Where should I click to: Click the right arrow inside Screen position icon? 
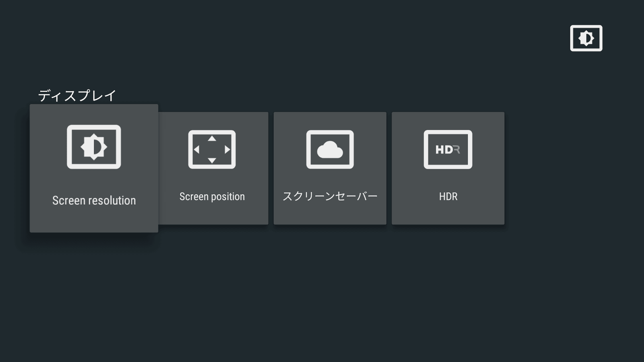pos(227,150)
